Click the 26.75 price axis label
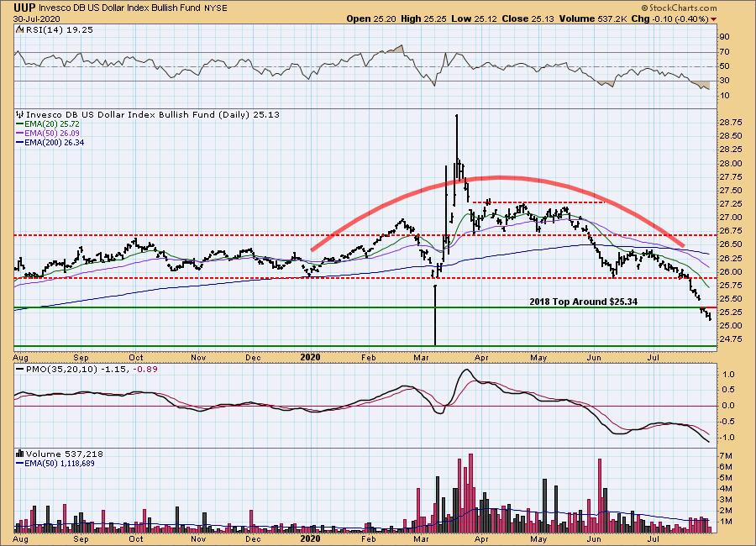This screenshot has width=756, height=546. click(x=731, y=230)
